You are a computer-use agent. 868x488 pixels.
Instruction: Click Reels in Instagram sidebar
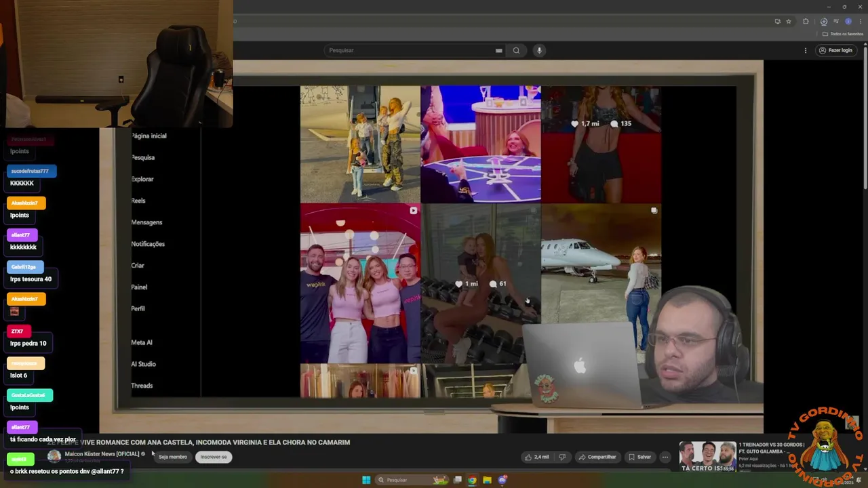point(138,201)
